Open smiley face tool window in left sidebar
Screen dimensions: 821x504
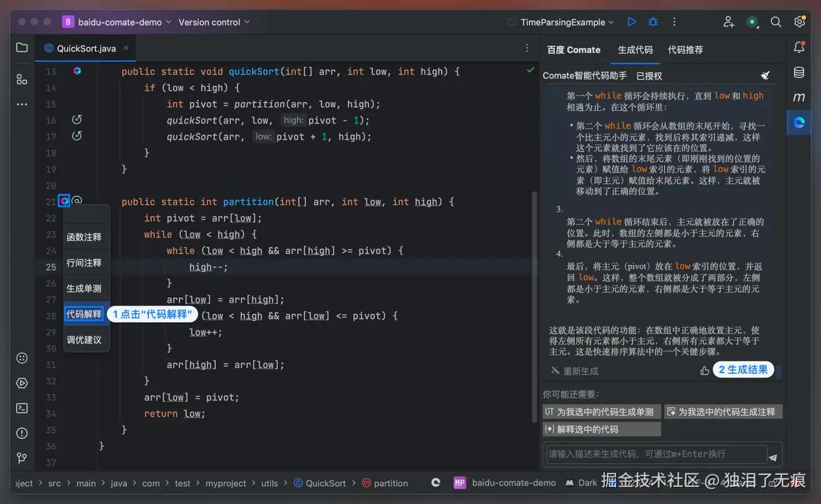click(22, 358)
